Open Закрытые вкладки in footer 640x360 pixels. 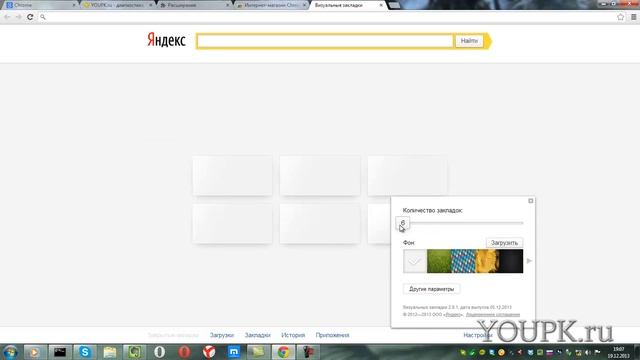coord(173,335)
